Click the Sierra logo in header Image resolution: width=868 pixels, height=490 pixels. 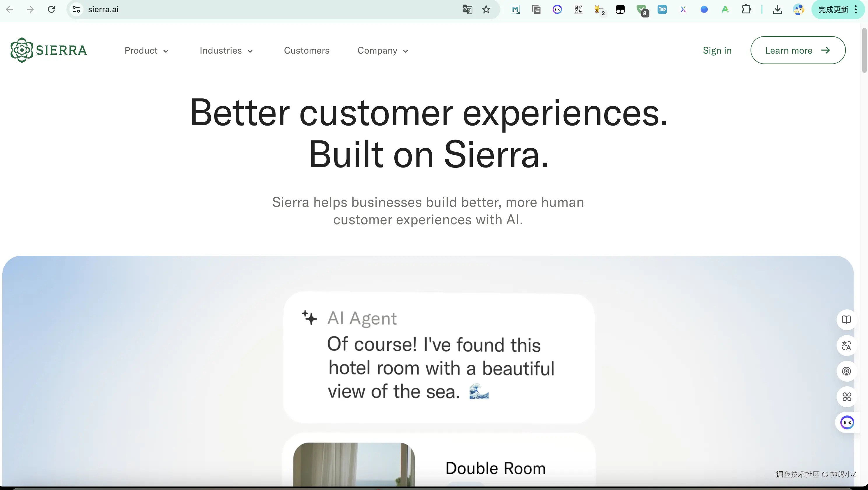coord(48,50)
